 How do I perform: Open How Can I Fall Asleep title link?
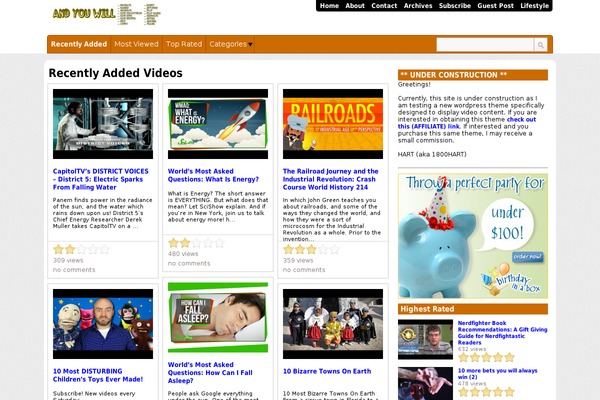210,373
